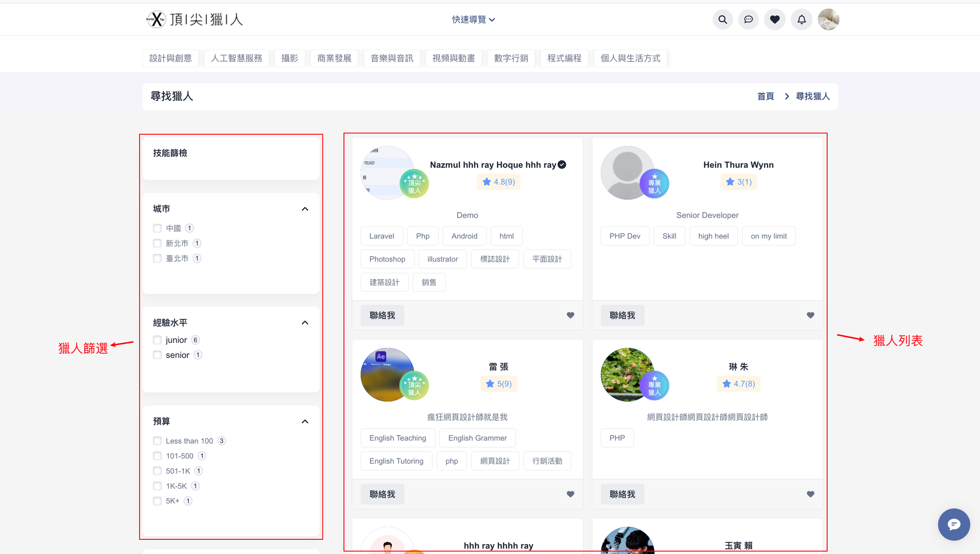Open the chat messages icon in header

point(748,20)
